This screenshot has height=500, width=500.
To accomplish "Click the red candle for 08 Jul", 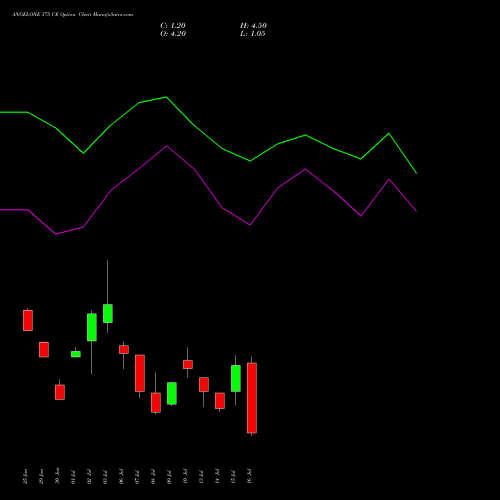I will click(156, 403).
